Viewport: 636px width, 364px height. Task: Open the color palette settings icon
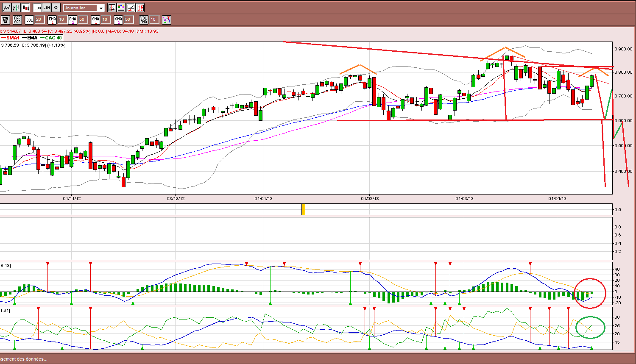pos(121,8)
